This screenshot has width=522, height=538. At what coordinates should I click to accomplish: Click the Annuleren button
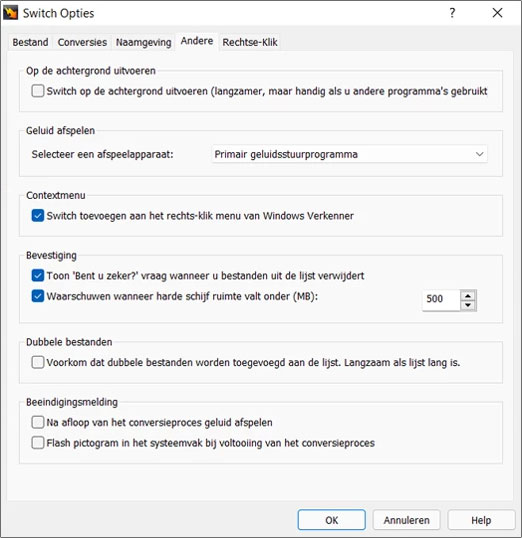pyautogui.click(x=406, y=520)
